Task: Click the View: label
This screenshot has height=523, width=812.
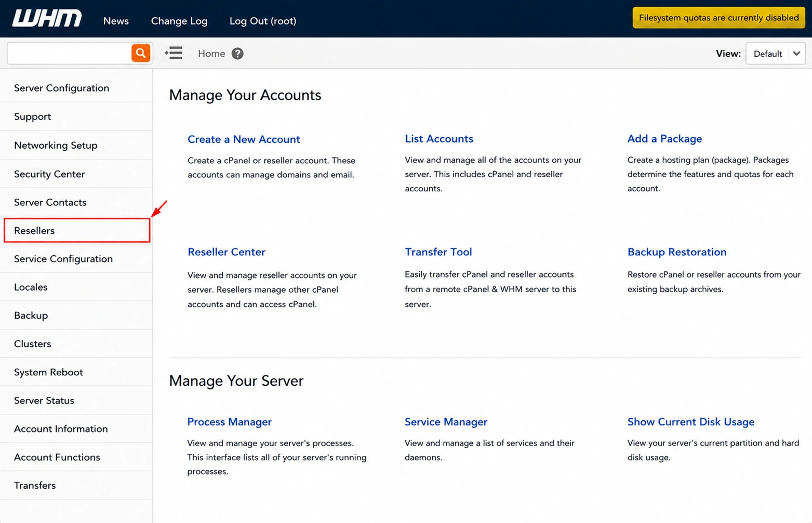Action: pyautogui.click(x=728, y=54)
